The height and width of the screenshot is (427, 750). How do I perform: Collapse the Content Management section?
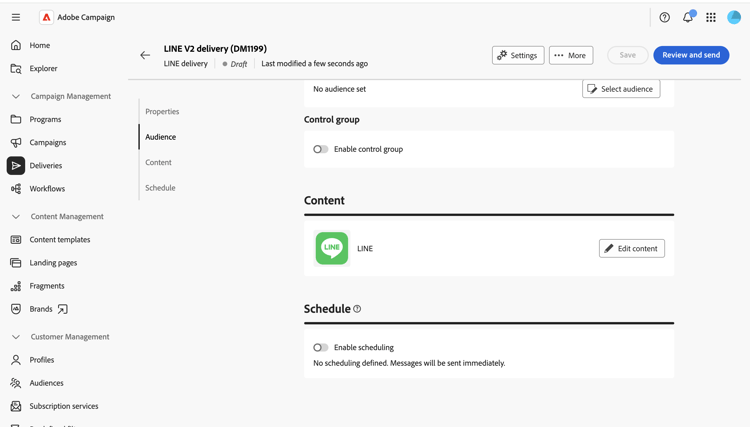pos(16,217)
